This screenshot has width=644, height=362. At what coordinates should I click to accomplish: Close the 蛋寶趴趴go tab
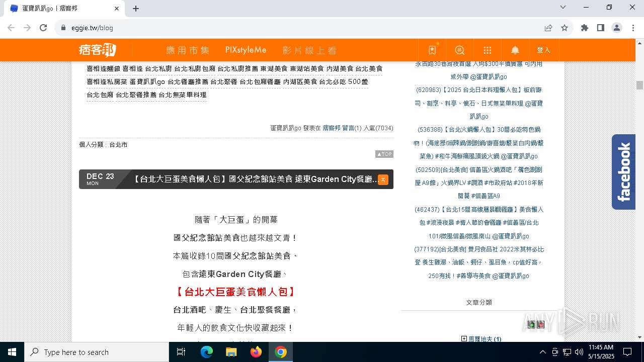(117, 8)
